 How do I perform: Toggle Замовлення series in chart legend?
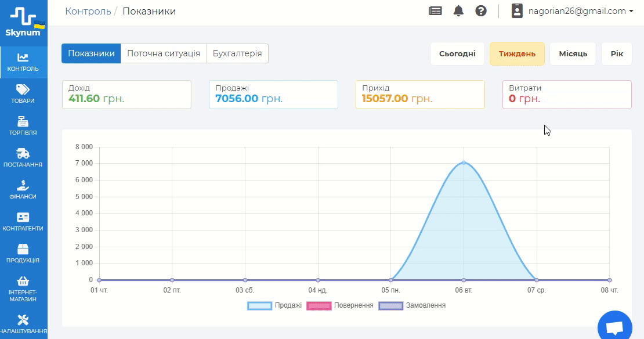[412, 305]
